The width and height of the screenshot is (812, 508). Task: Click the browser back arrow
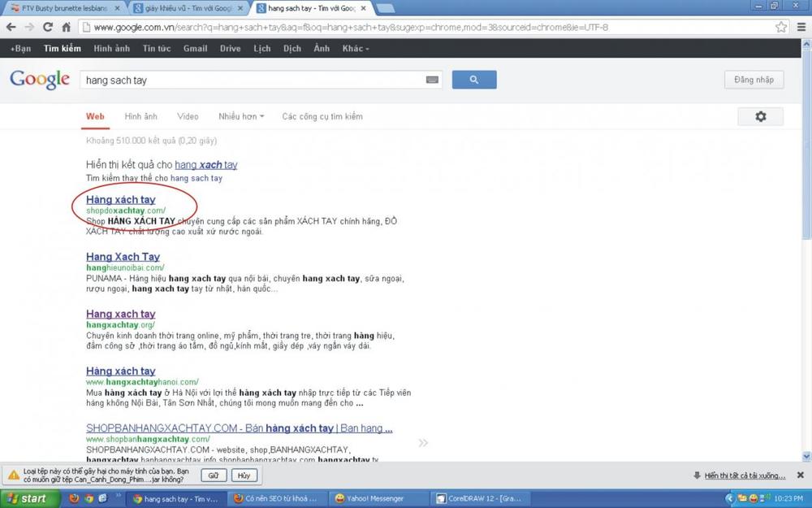(x=11, y=27)
